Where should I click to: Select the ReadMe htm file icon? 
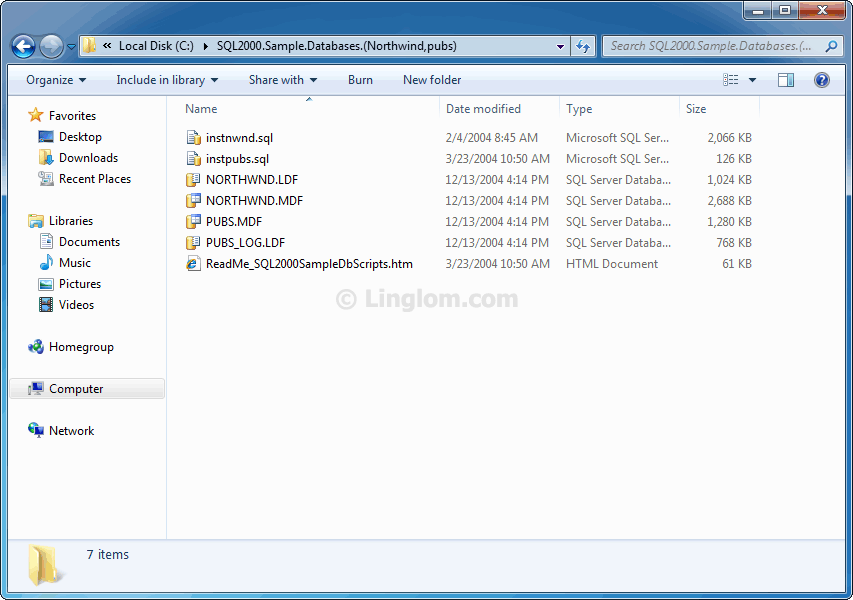[x=193, y=264]
